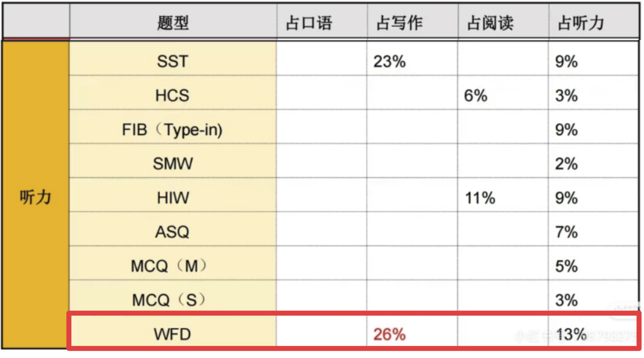
Task: Click the HIW row label
Action: pos(173,198)
